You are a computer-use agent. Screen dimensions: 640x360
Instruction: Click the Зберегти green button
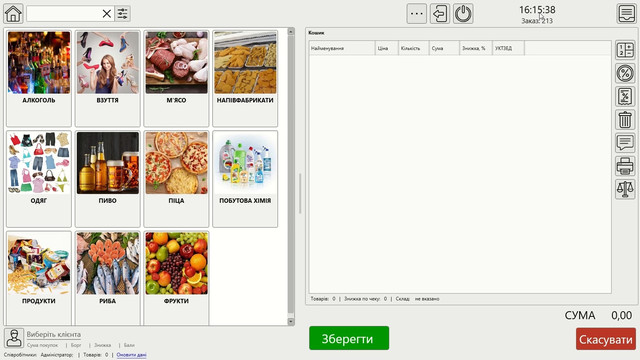(x=349, y=338)
